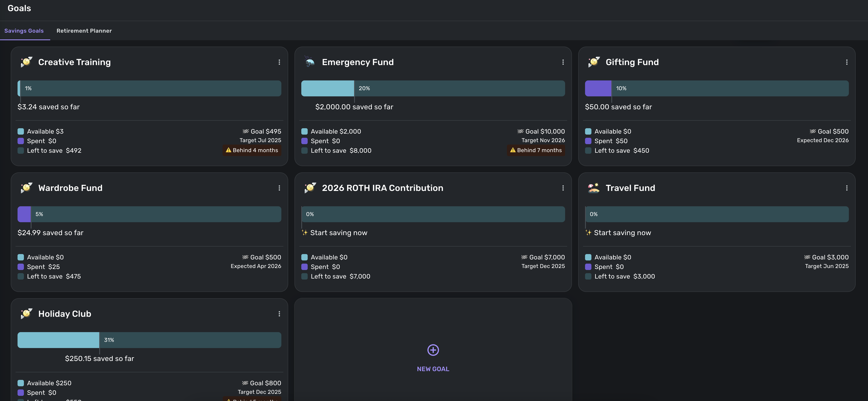Image resolution: width=868 pixels, height=401 pixels.
Task: Click the Emergency Fund umbrella icon
Action: [310, 62]
